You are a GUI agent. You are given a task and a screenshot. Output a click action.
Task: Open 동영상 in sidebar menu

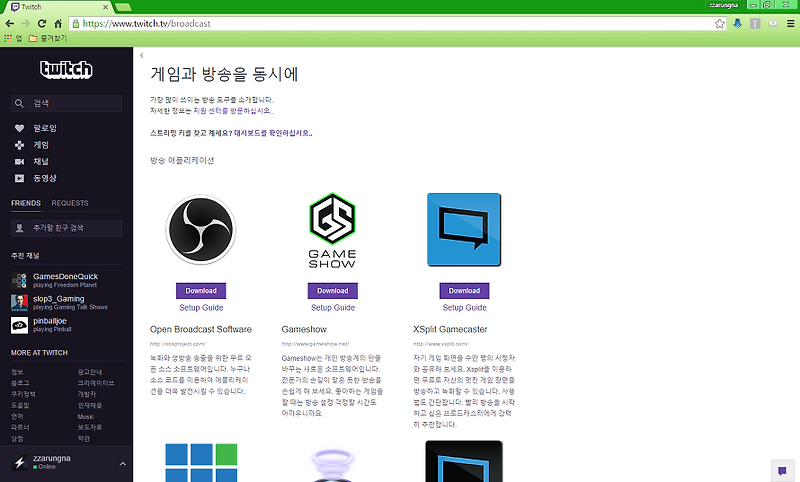[45, 179]
